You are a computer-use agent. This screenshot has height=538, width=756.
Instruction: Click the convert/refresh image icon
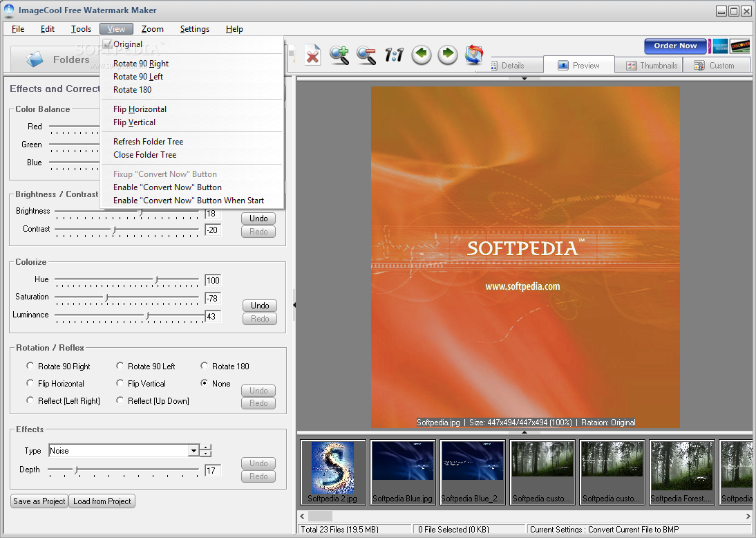474,55
